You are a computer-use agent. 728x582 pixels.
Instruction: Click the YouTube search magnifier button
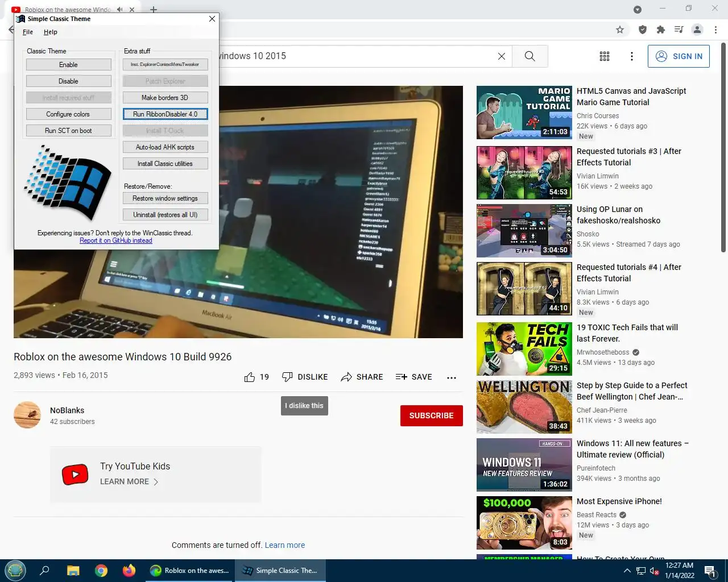pos(530,56)
